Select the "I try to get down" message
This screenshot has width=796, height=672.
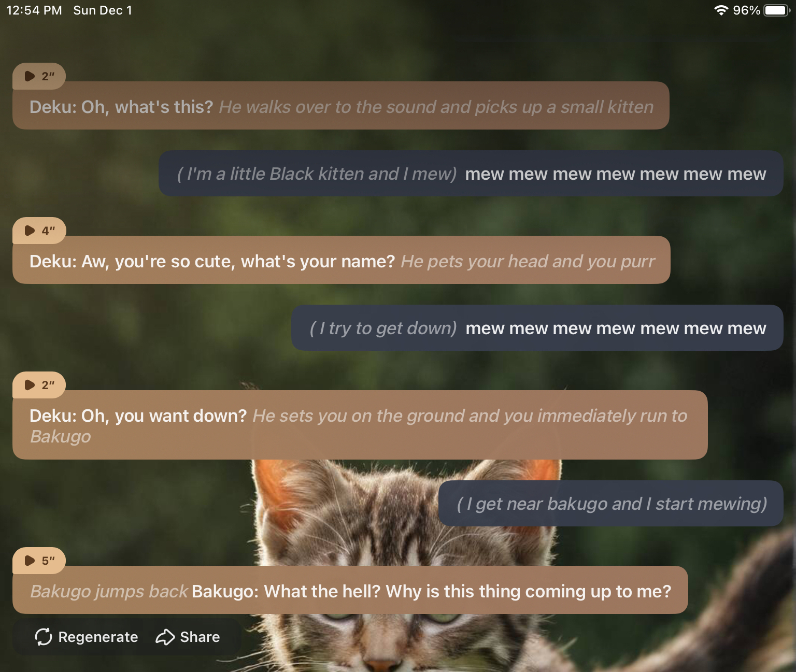click(x=537, y=328)
